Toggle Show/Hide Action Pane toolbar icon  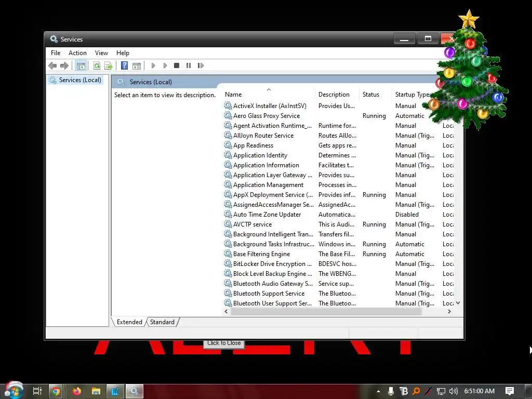(137, 65)
